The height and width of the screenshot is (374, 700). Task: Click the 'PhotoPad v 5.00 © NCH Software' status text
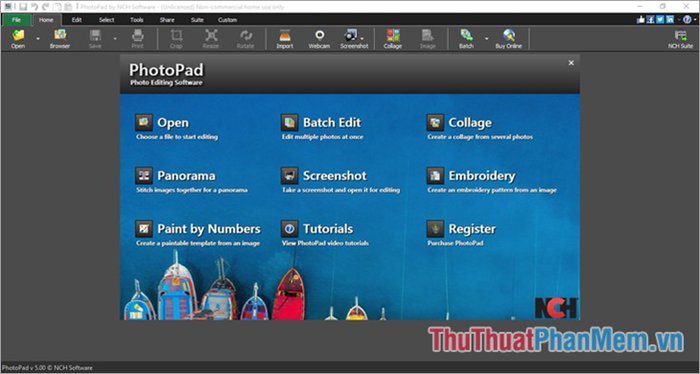[47, 368]
